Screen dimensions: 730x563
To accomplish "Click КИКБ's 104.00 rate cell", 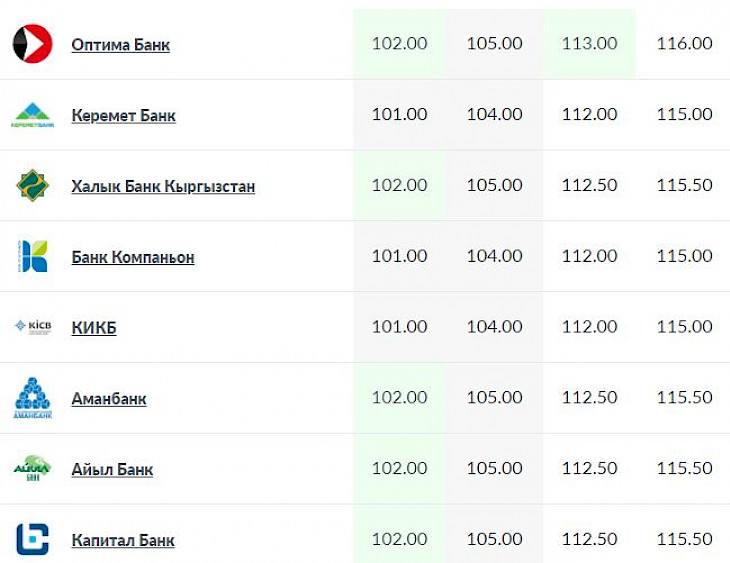I will point(494,327).
